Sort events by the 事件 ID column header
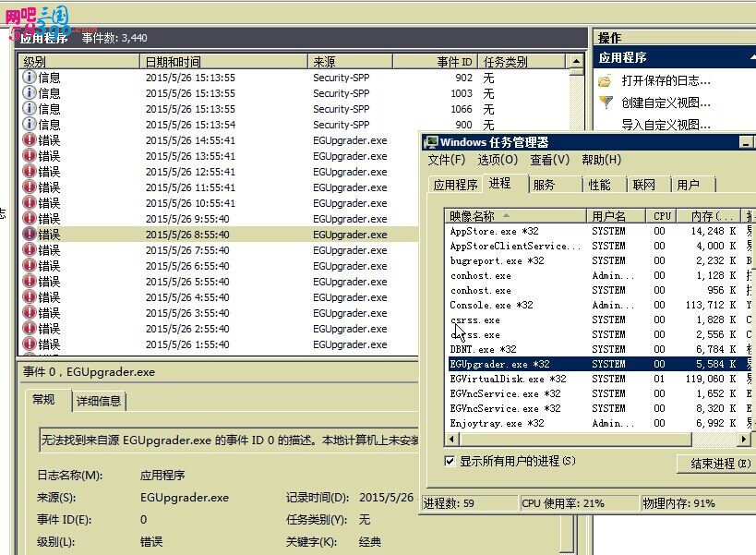Image resolution: width=756 pixels, height=555 pixels. pos(436,62)
